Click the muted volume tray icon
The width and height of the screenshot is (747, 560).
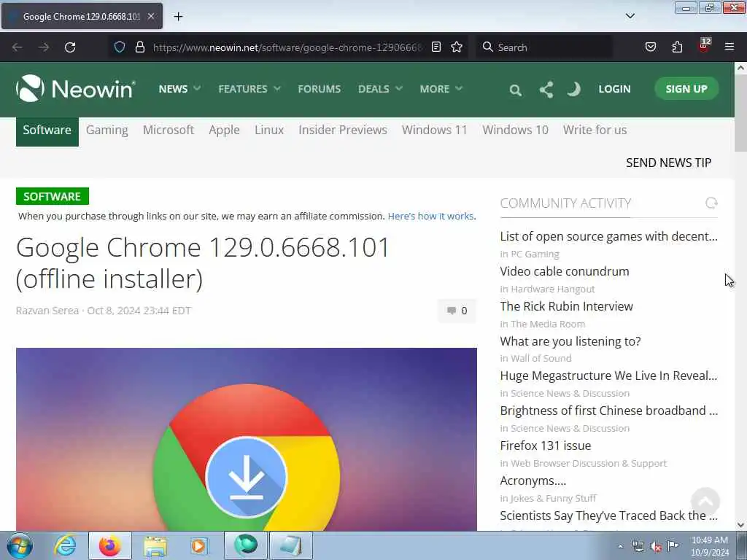click(656, 547)
